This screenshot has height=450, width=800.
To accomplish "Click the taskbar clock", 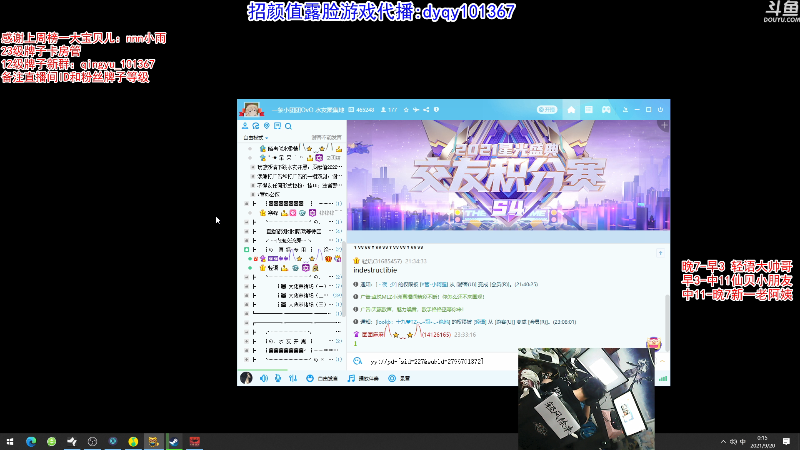I will (x=762, y=441).
